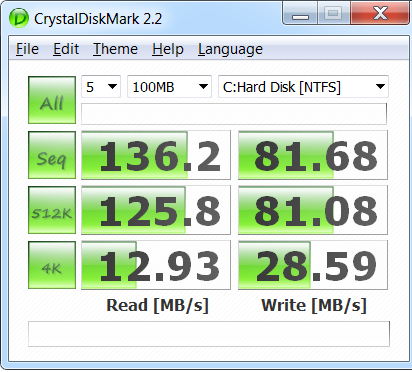Start the Seq sequential test
Image resolution: width=412 pixels, height=372 pixels.
click(52, 155)
